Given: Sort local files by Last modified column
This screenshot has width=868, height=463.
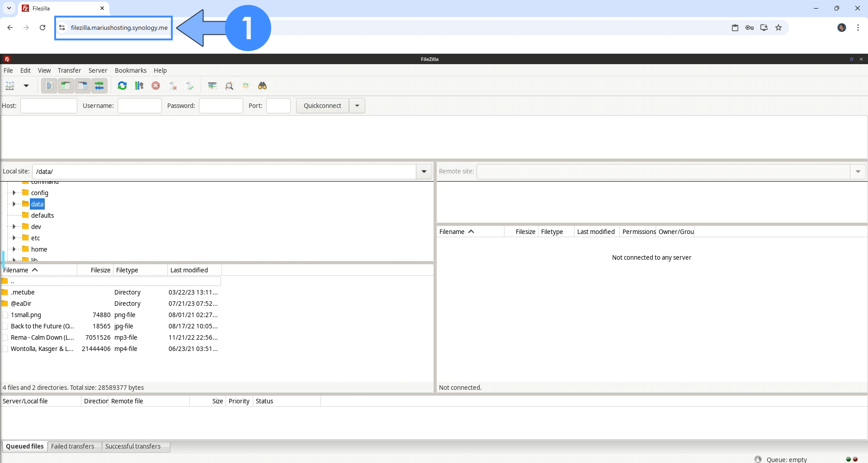Looking at the screenshot, I should point(194,270).
